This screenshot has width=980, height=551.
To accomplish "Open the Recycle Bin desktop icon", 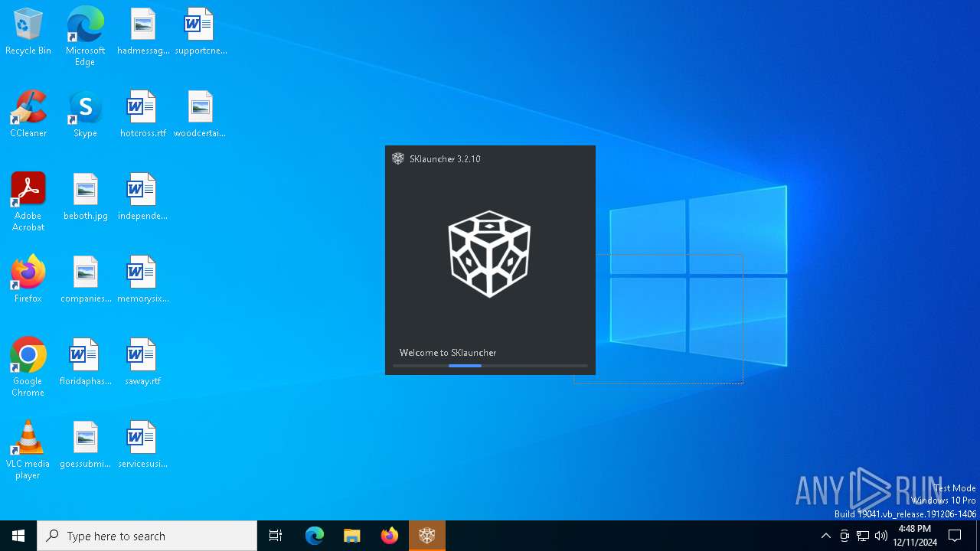I will point(28,32).
